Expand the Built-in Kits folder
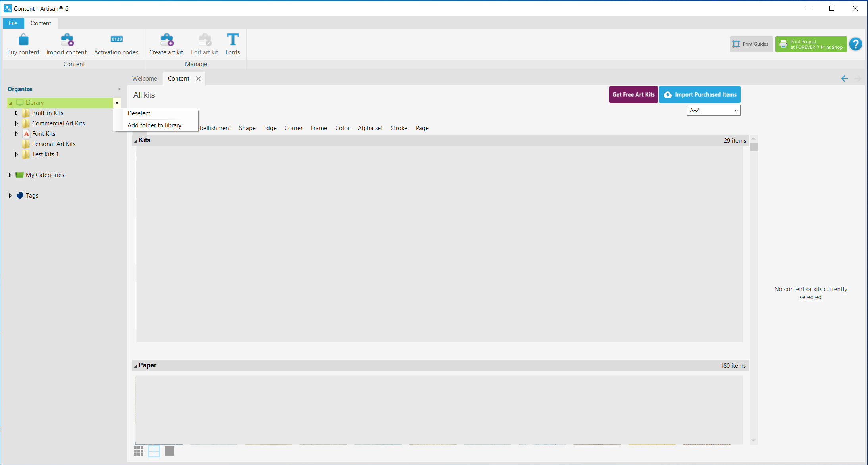 tap(17, 113)
